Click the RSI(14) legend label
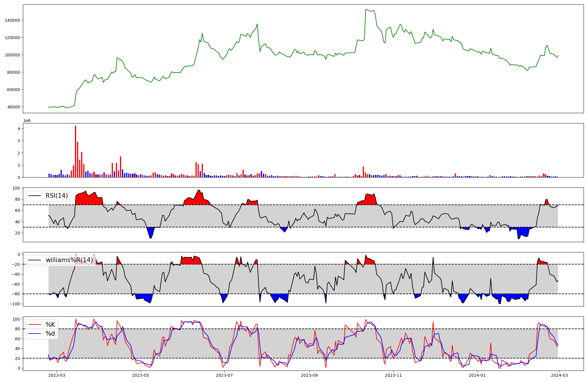 tap(56, 196)
